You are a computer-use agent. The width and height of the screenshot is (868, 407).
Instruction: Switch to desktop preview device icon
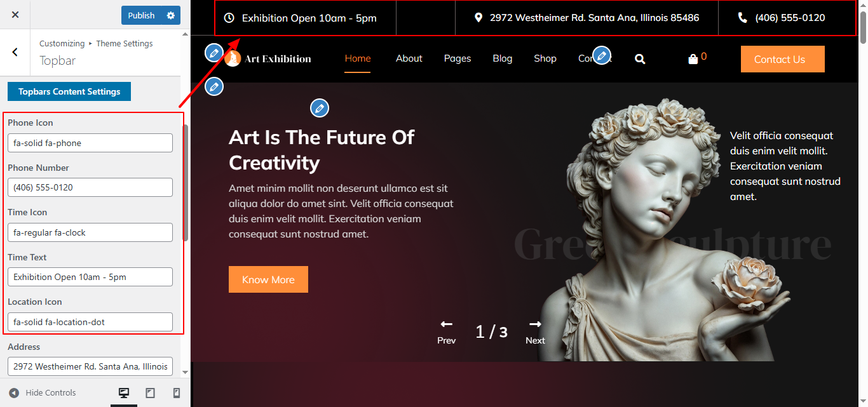click(x=124, y=393)
